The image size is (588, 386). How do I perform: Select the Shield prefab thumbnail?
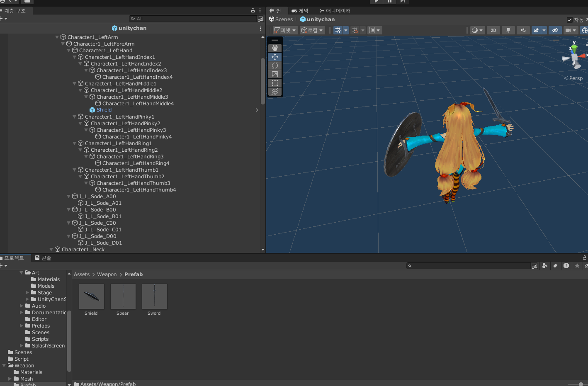(x=91, y=296)
